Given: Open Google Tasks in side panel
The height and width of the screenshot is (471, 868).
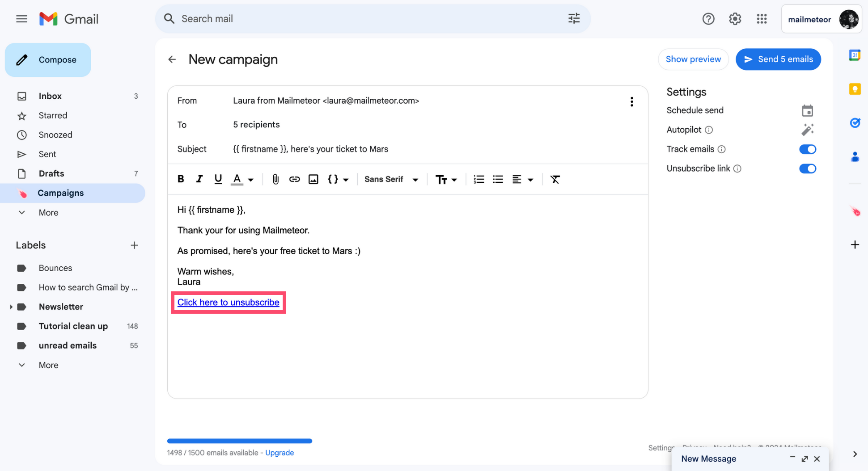Looking at the screenshot, I should 855,123.
